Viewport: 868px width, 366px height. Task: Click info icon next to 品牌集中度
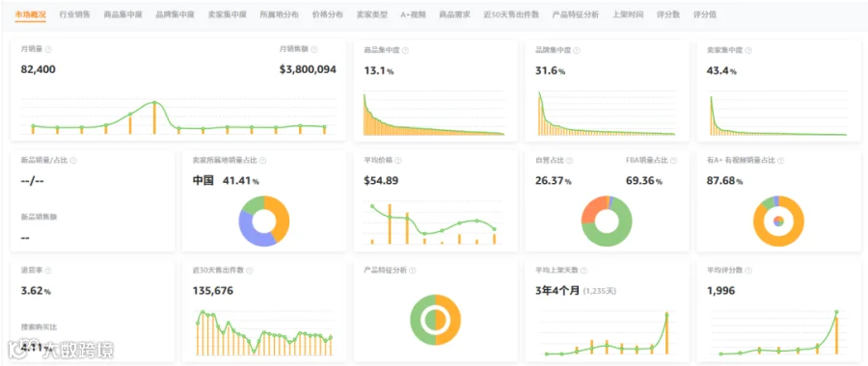[577, 50]
